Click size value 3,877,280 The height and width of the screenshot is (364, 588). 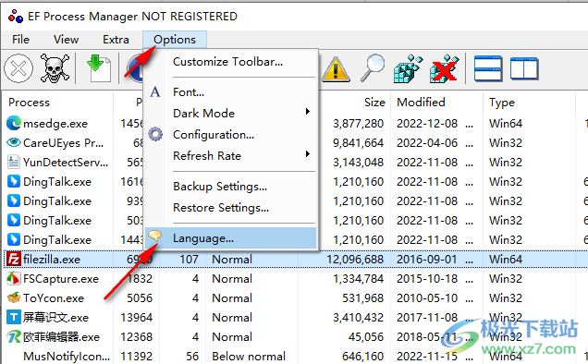[x=358, y=123]
